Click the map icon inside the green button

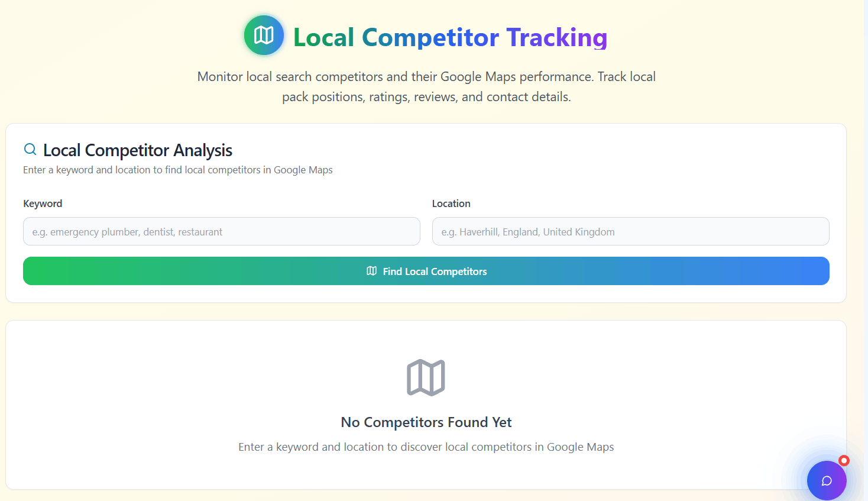371,271
